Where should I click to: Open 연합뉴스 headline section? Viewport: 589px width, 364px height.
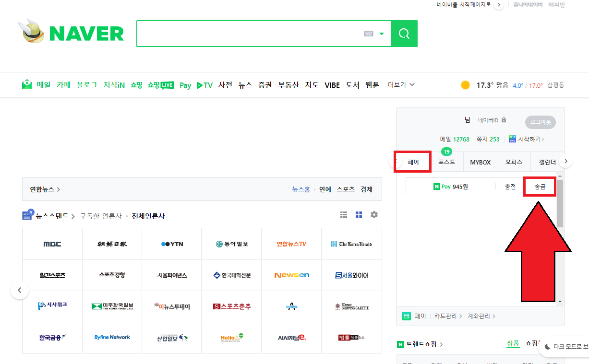45,189
